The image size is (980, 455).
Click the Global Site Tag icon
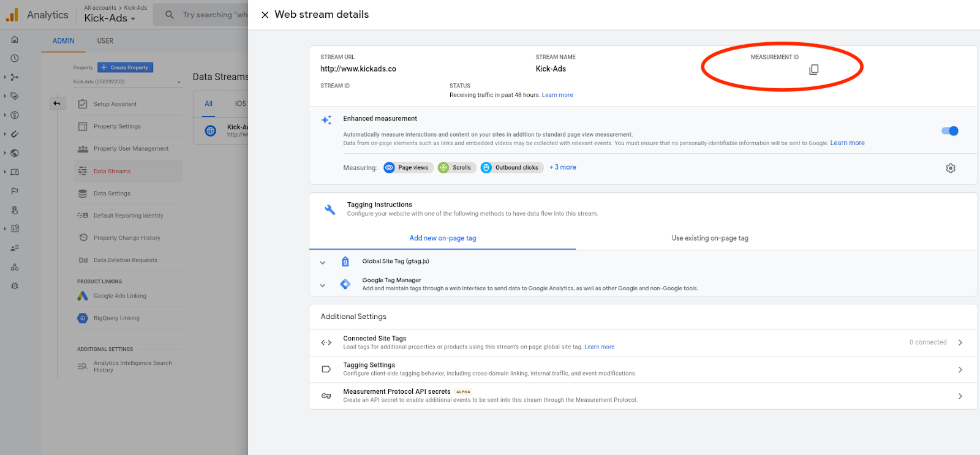pyautogui.click(x=345, y=261)
